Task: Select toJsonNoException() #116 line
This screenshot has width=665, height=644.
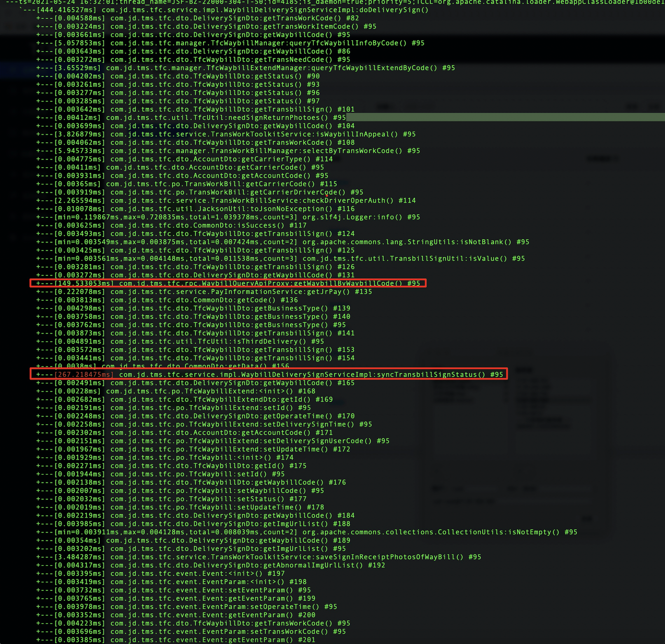Action: 195,209
